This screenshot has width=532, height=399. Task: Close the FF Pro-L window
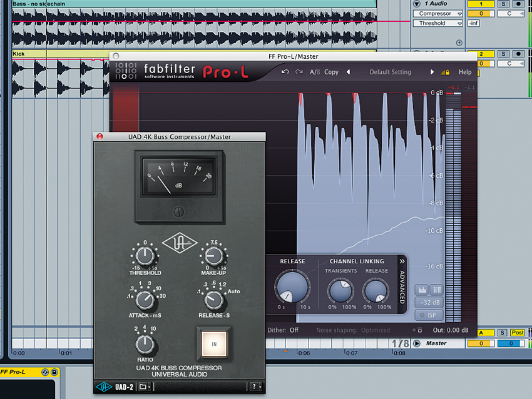[116, 56]
